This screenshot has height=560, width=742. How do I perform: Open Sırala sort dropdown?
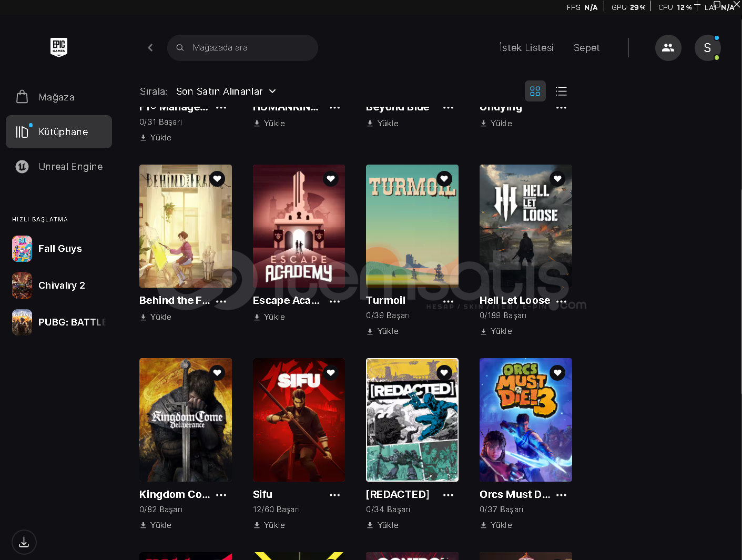[x=226, y=91]
